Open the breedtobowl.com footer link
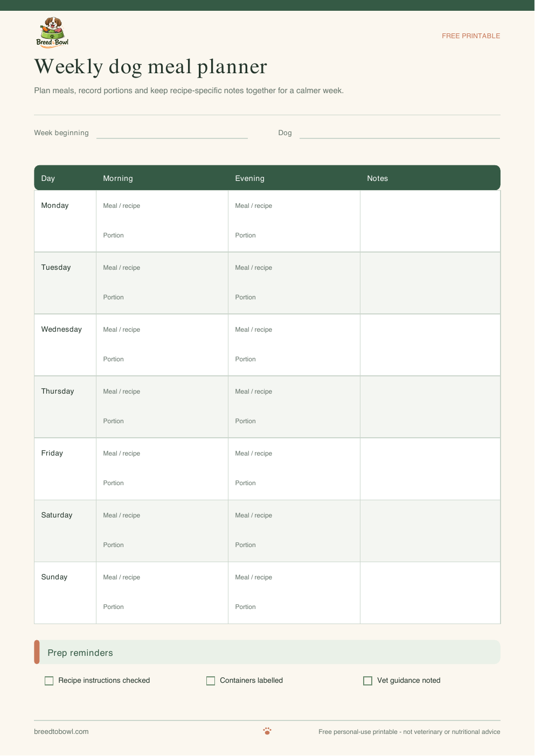The height and width of the screenshot is (756, 535). point(61,732)
